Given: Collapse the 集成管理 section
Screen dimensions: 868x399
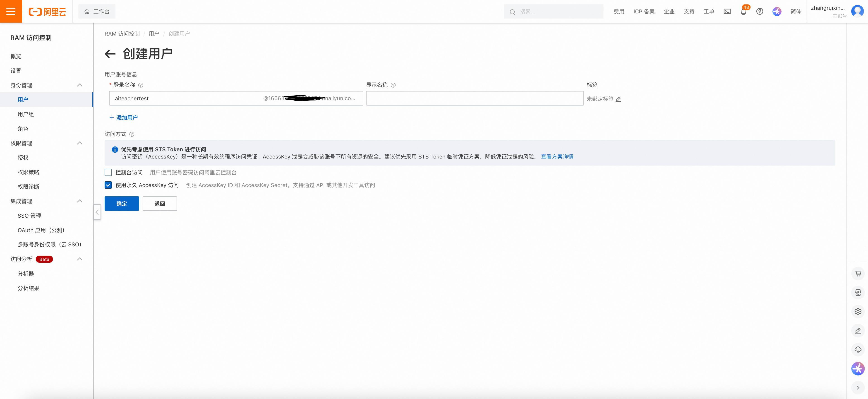Looking at the screenshot, I should [x=79, y=201].
